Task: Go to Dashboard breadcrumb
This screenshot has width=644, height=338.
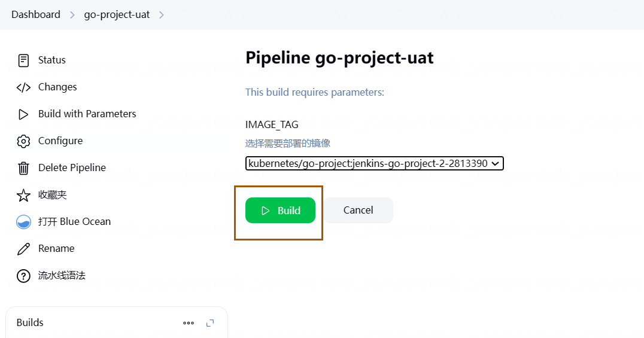Action: [x=36, y=15]
